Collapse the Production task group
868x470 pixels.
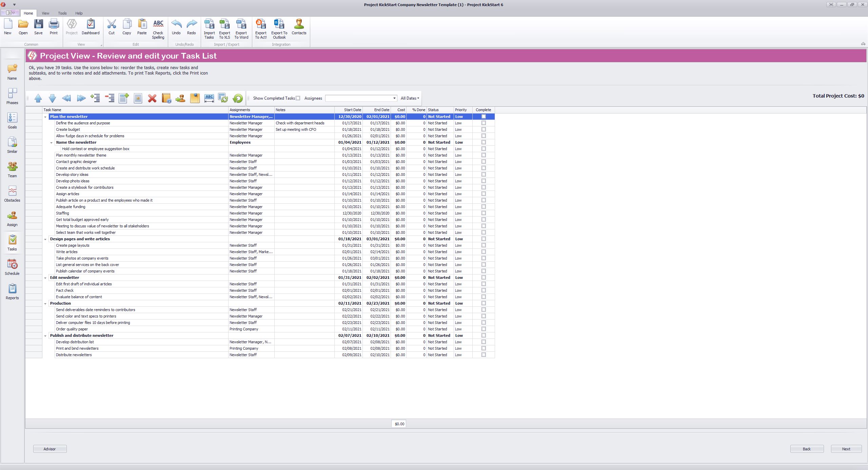point(45,304)
